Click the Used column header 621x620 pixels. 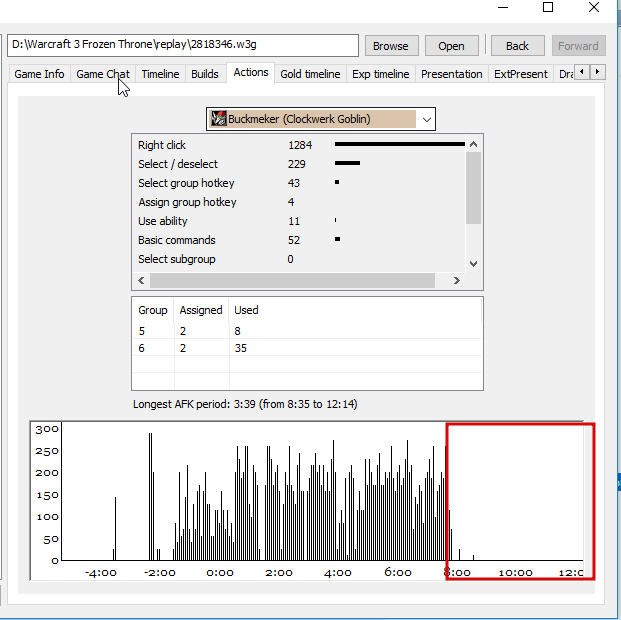click(355, 310)
